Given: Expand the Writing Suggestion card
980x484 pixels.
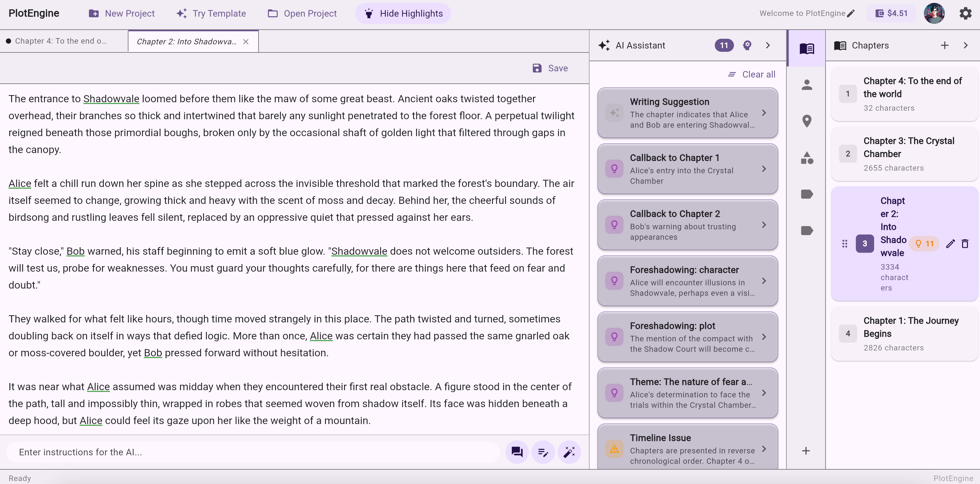Looking at the screenshot, I should click(688, 113).
